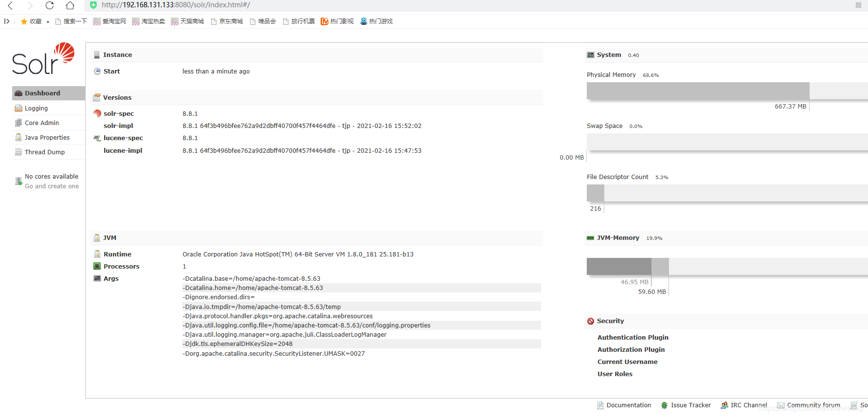
Task: Click the -Djava.io.tmpdir argument line
Action: [x=362, y=307]
